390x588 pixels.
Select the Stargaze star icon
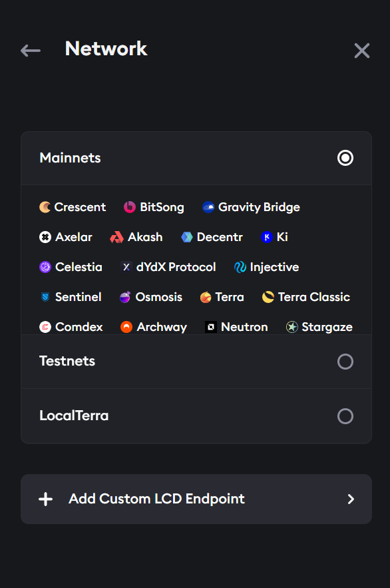(290, 327)
